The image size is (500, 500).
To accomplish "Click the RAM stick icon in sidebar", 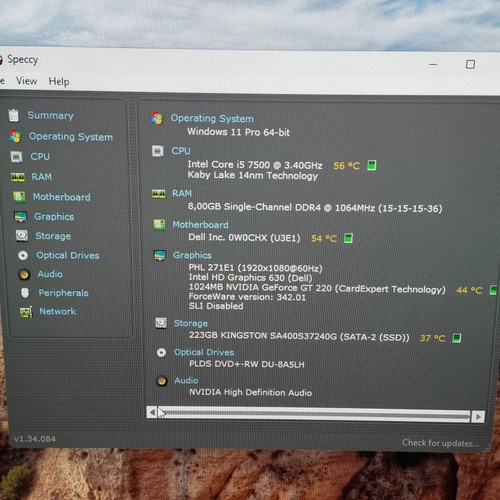I will pos(18,177).
